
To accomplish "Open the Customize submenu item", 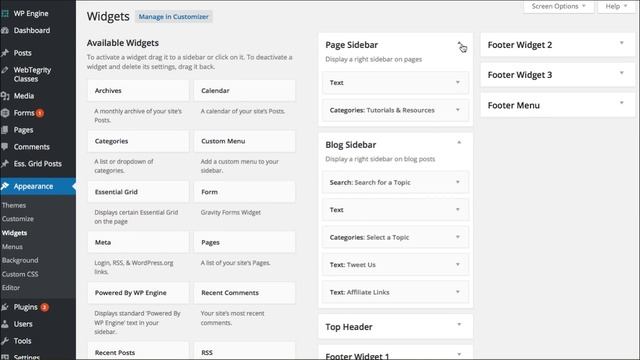I will coord(18,219).
